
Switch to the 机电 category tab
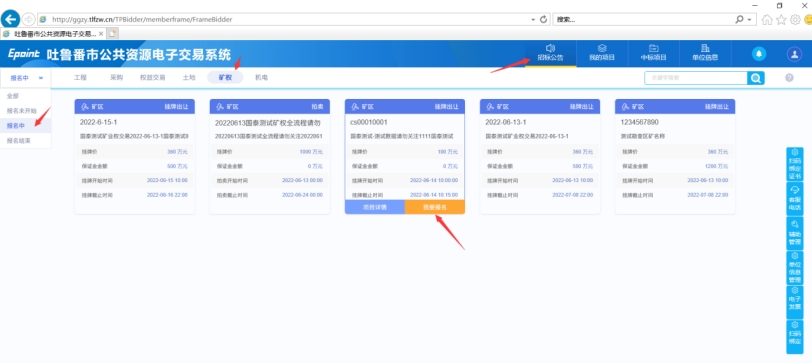(262, 78)
